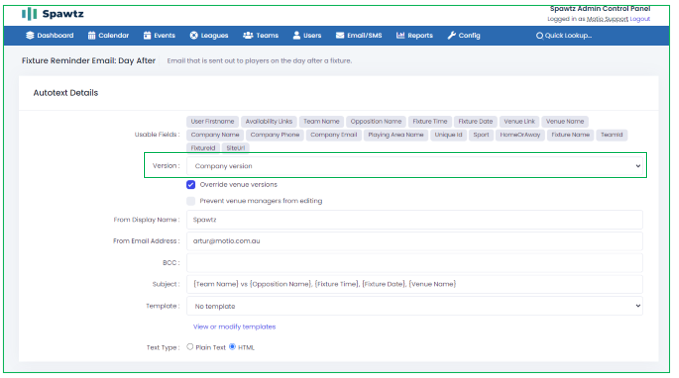Viewport: 679px width, 378px height.
Task: Open the Reports menu
Action: pyautogui.click(x=414, y=36)
